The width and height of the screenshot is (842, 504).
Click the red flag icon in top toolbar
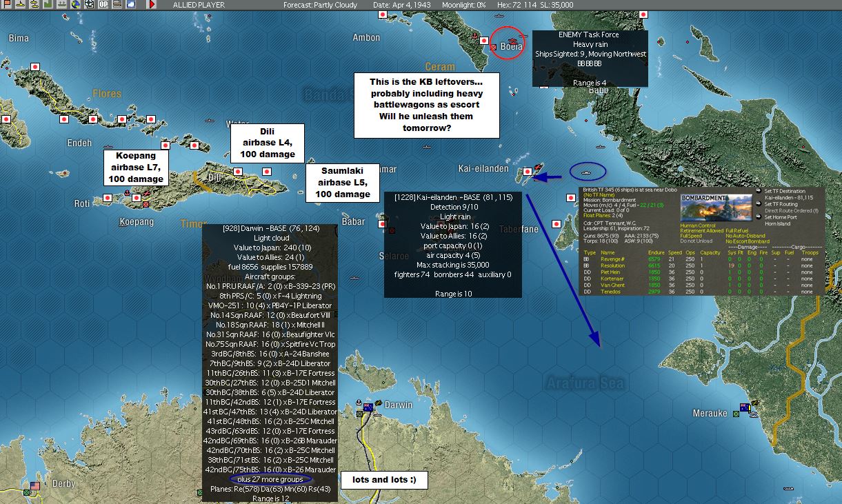tap(7, 5)
